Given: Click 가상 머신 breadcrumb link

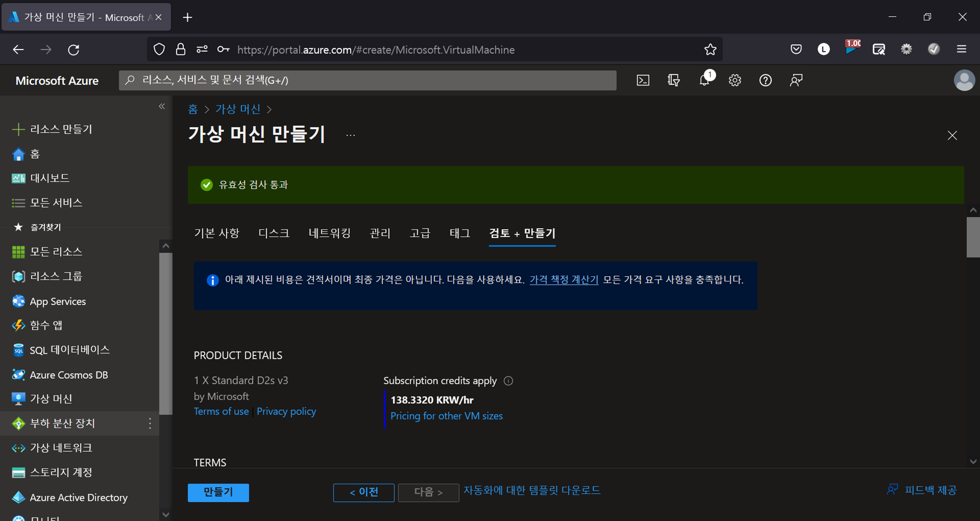Looking at the screenshot, I should coord(238,109).
